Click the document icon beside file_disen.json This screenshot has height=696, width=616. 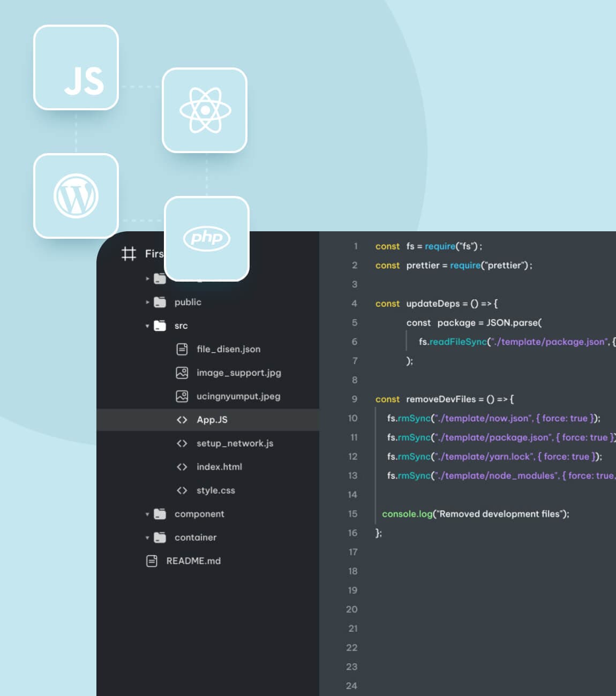click(182, 349)
